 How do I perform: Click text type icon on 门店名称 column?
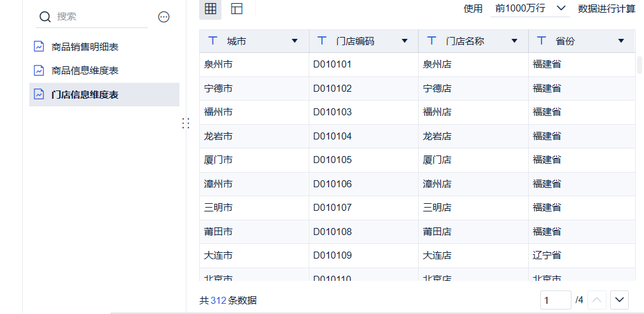click(432, 41)
